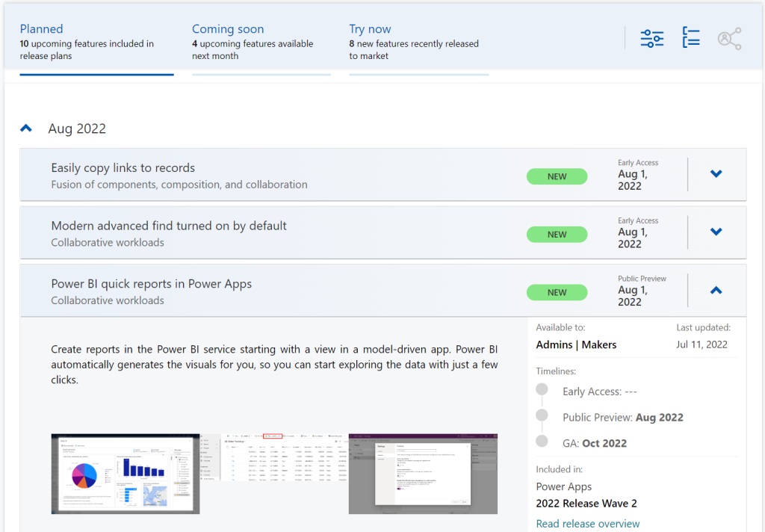Image resolution: width=765 pixels, height=532 pixels.
Task: Open the Power BI dashboard thumbnail
Action: pyautogui.click(x=126, y=474)
